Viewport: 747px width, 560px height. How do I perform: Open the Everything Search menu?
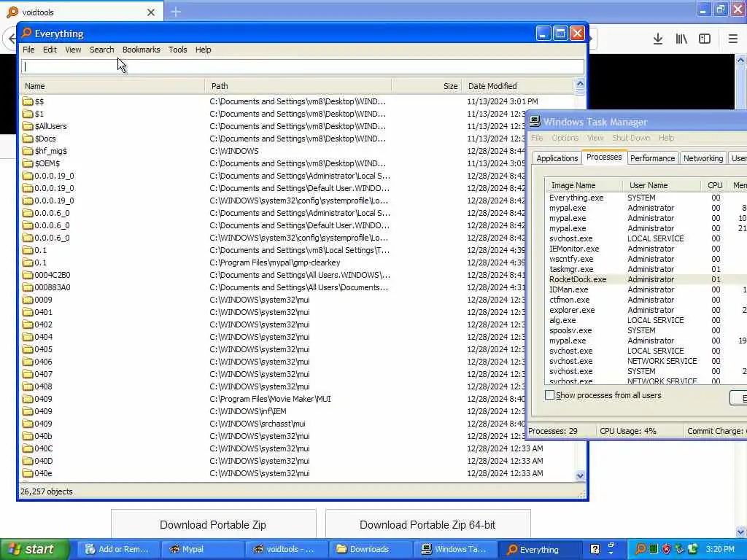coord(102,50)
